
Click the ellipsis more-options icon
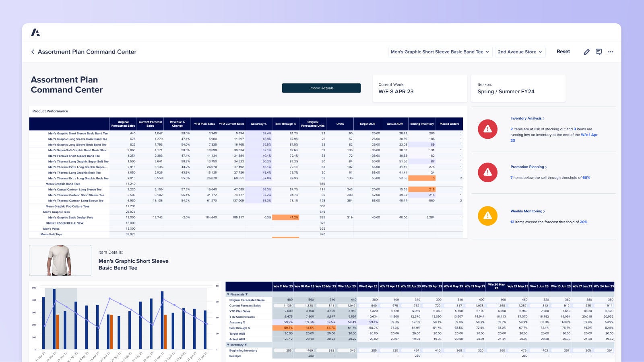click(611, 51)
